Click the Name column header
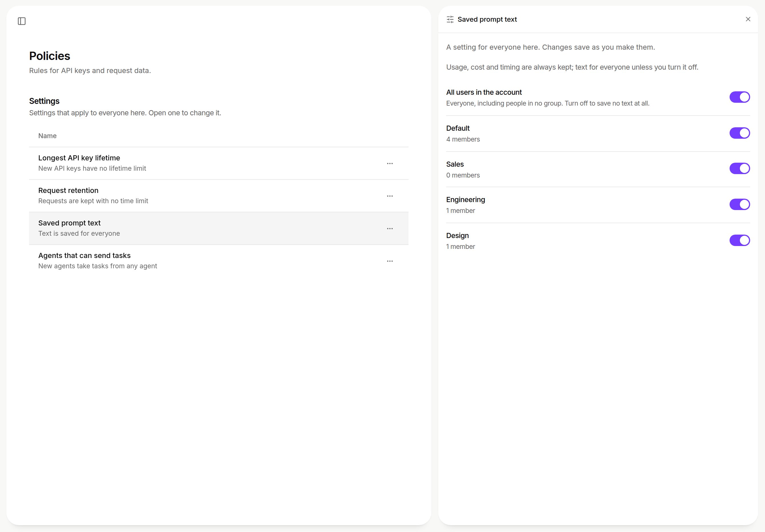 point(47,136)
